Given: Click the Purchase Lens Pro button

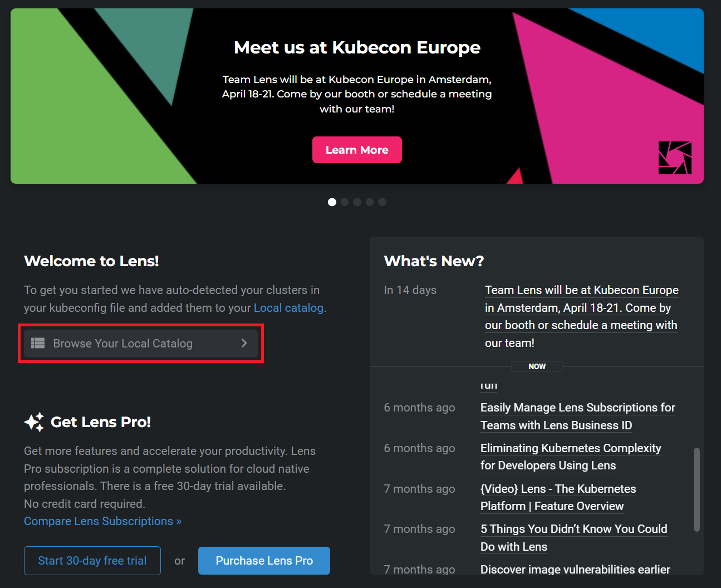Looking at the screenshot, I should coord(264,561).
